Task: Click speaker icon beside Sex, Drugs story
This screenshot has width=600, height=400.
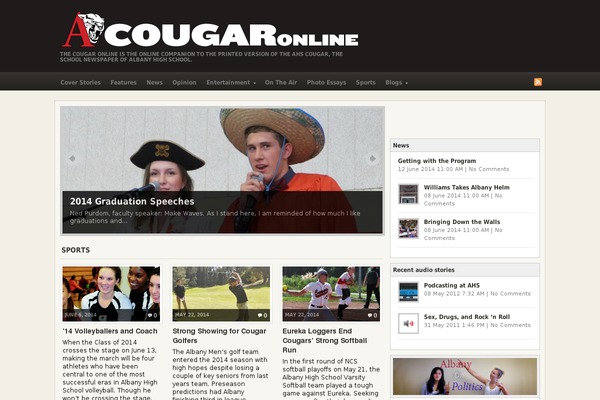Action: tap(408, 323)
